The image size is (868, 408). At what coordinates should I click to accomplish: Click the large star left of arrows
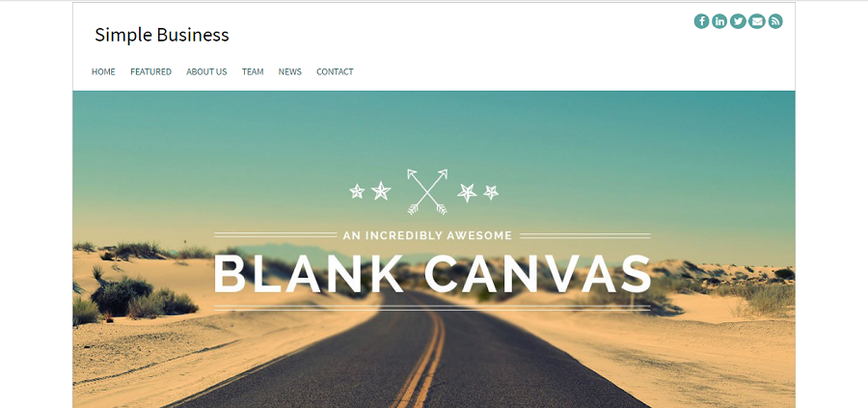381,191
